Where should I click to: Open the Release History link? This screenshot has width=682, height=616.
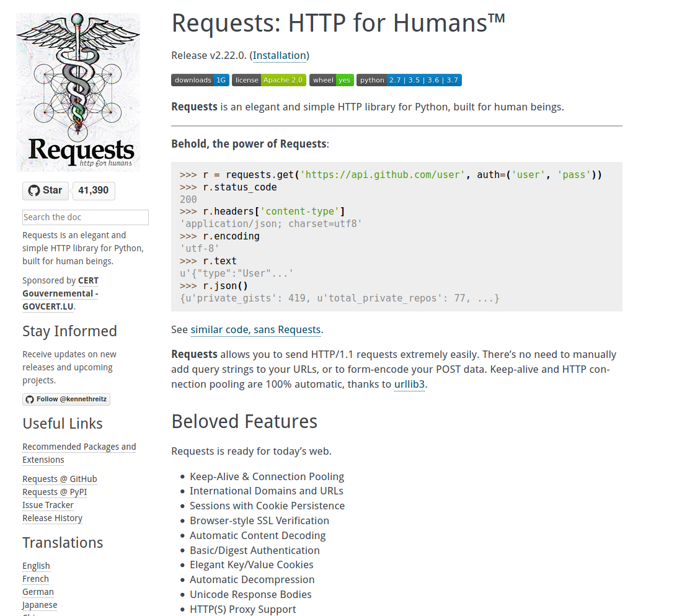[x=52, y=518]
